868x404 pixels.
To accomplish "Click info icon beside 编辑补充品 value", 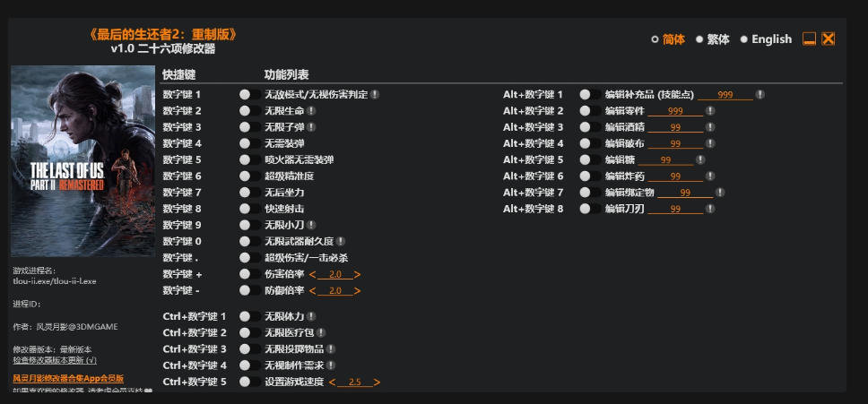I will coord(760,94).
